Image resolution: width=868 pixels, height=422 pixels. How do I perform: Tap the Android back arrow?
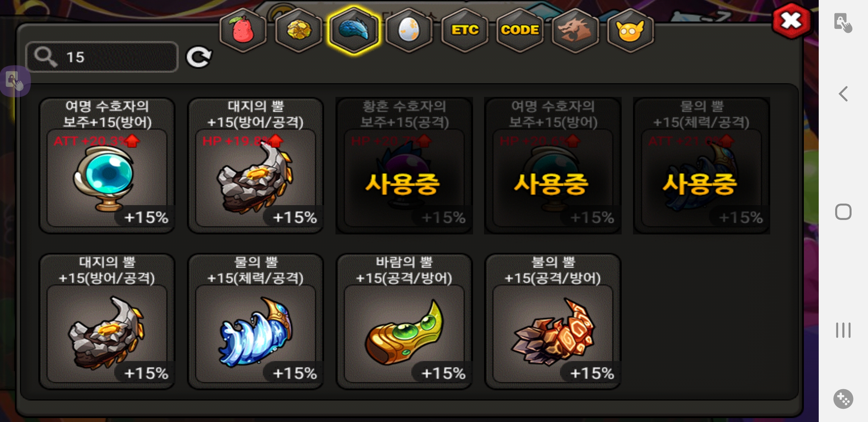click(x=843, y=94)
